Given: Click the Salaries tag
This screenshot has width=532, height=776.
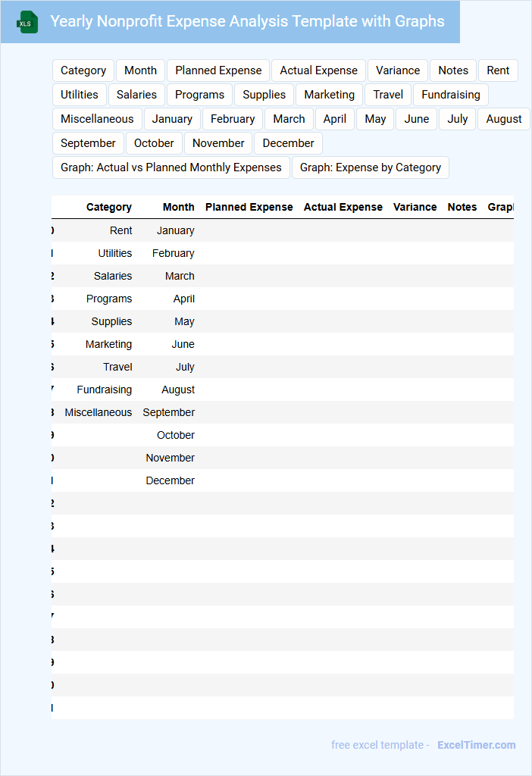Looking at the screenshot, I should 136,95.
